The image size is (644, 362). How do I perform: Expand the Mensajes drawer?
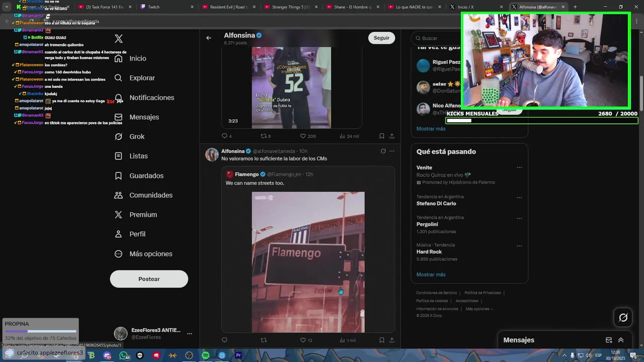(621, 340)
